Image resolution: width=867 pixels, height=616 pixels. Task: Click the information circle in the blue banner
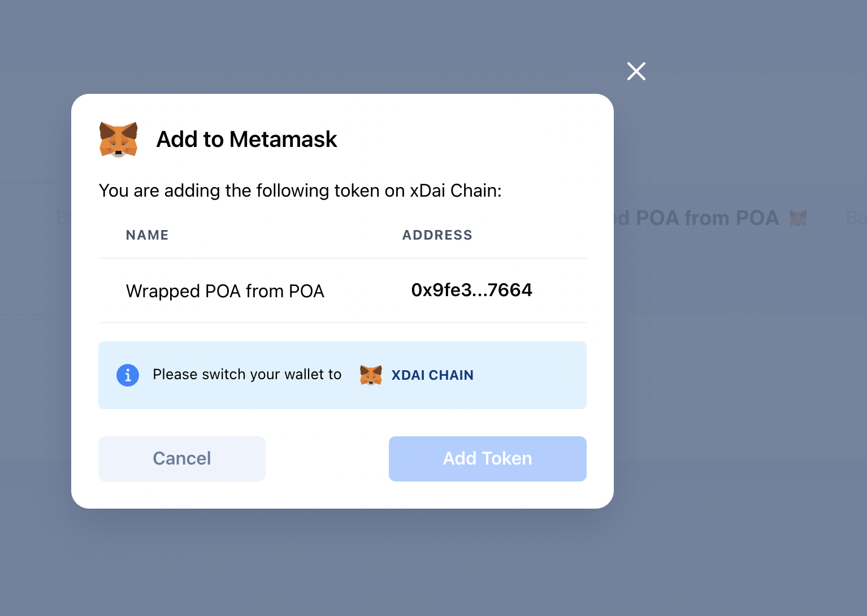point(128,375)
